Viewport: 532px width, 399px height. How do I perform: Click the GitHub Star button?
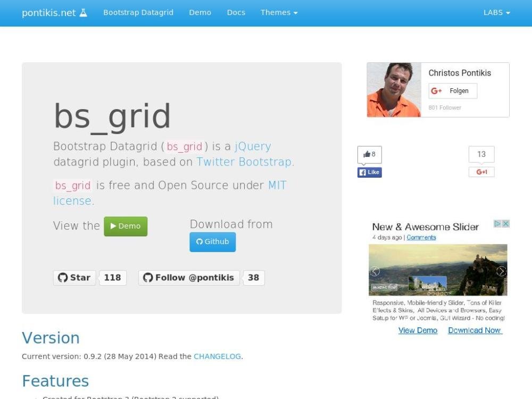coord(74,278)
